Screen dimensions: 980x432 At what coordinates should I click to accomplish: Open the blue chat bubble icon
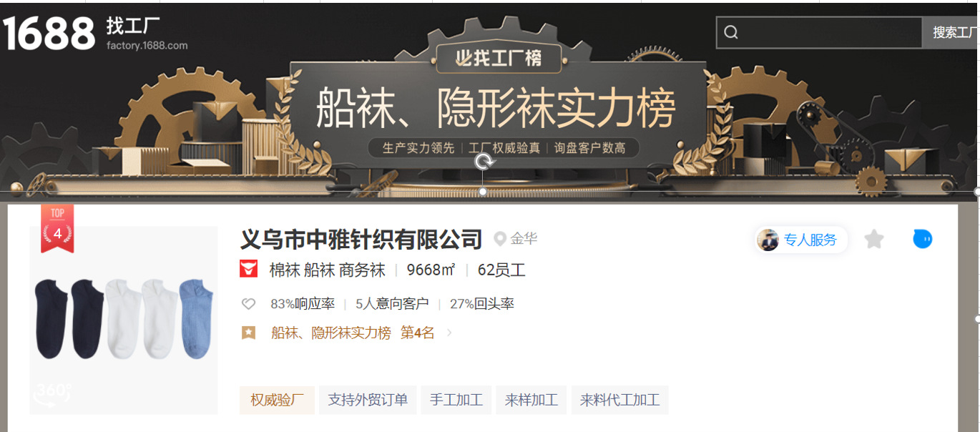[923, 239]
